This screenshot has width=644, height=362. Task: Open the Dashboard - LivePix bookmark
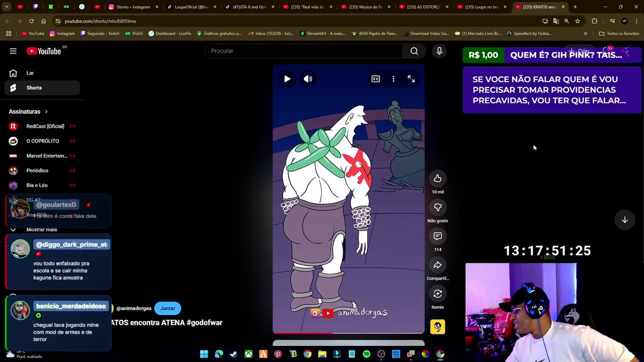click(170, 34)
